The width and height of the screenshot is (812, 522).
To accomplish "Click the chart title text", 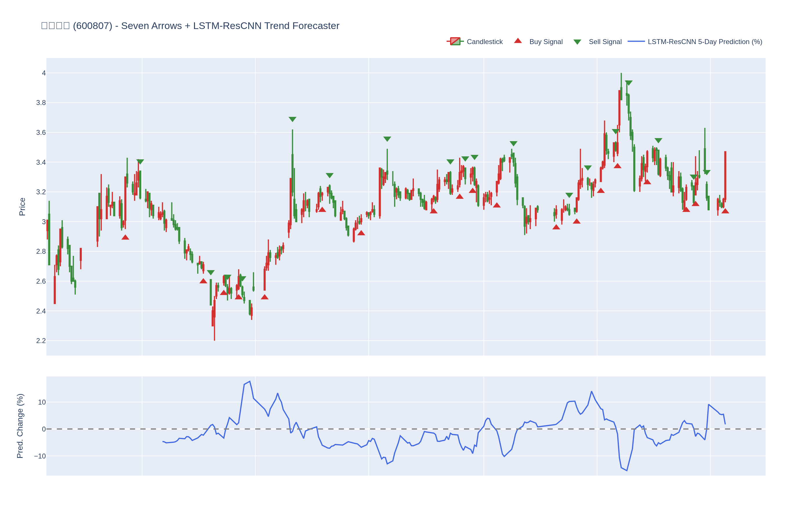I will pyautogui.click(x=190, y=26).
